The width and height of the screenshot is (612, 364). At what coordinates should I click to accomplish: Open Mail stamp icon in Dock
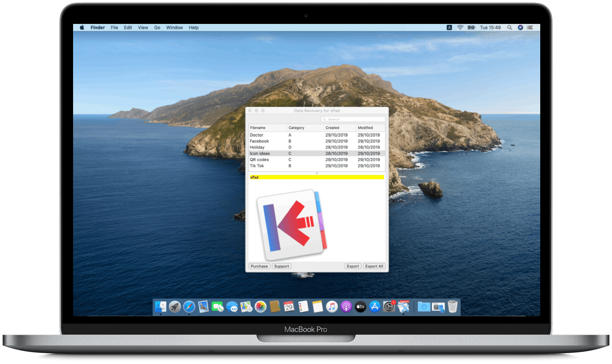(204, 307)
